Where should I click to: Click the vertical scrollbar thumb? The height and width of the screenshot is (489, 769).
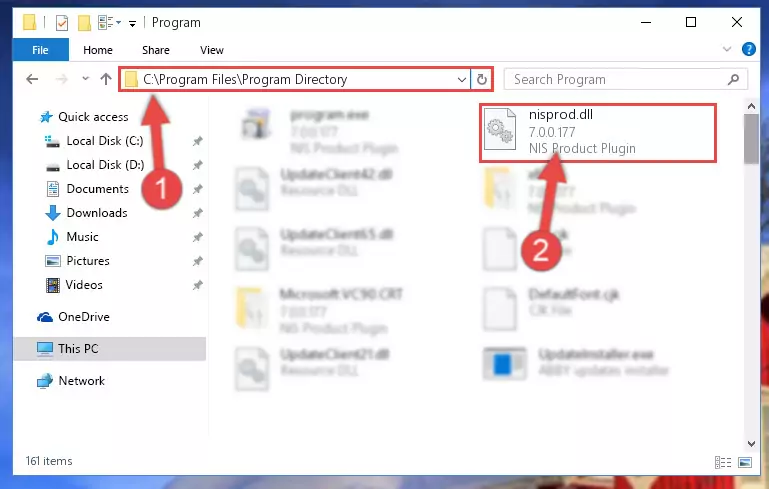coord(751,139)
